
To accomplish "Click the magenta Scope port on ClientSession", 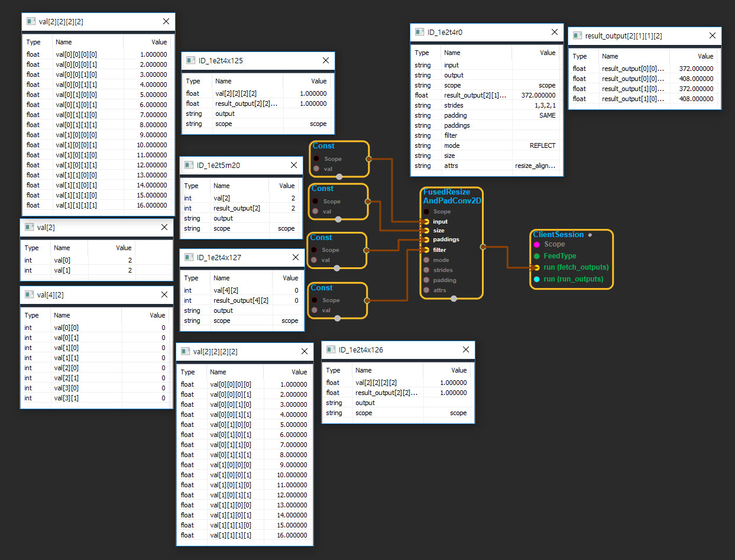I will coord(536,244).
